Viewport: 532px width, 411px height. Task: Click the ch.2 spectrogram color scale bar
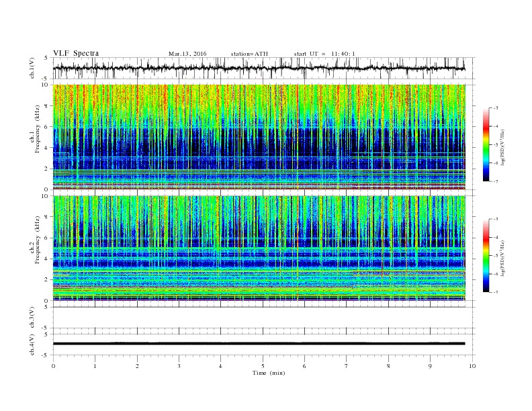tap(486, 255)
